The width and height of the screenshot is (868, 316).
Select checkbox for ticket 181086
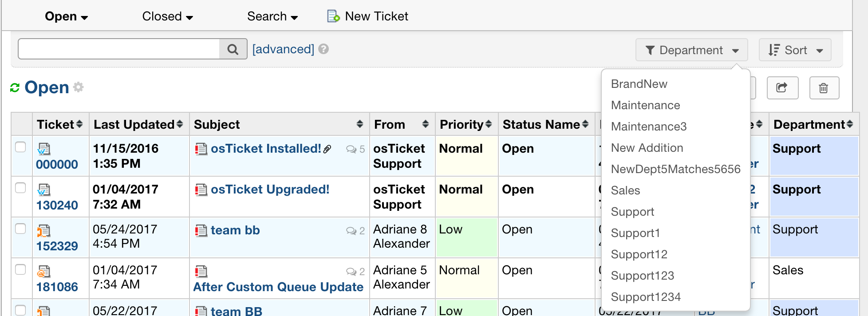[x=20, y=269]
